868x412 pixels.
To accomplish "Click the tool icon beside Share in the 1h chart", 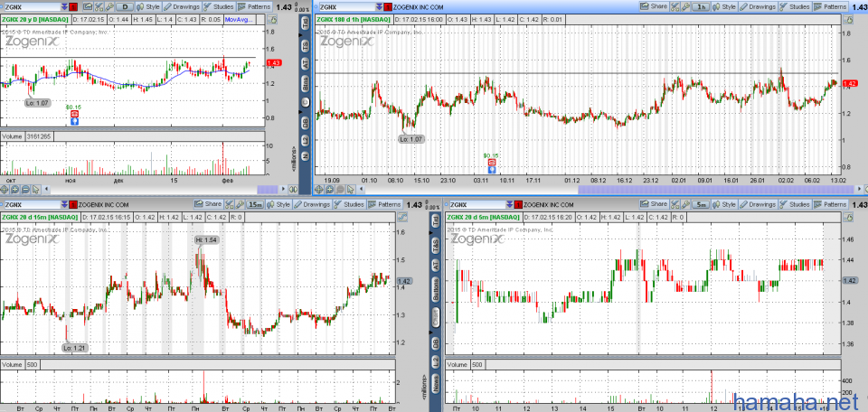I will point(675,6).
